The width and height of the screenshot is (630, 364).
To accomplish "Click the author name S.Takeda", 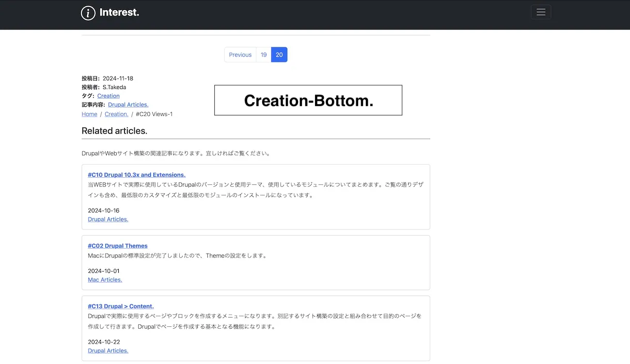I will click(x=114, y=87).
